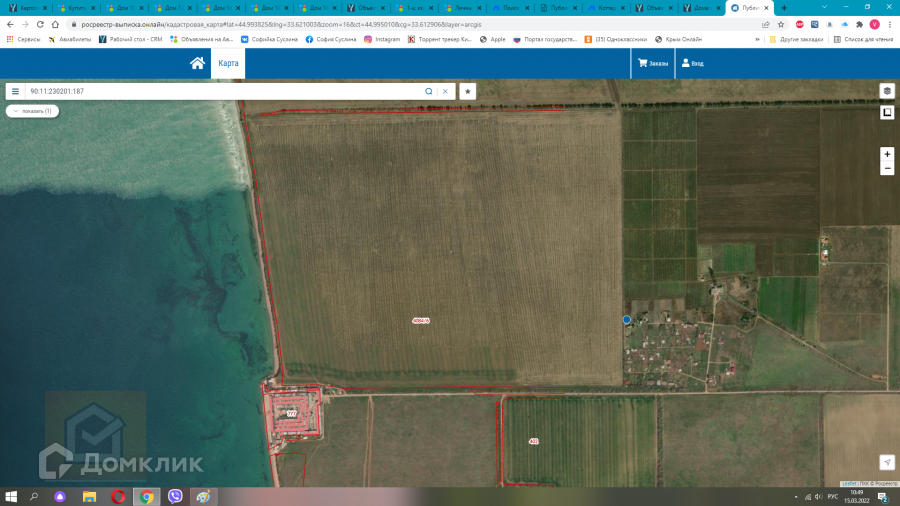Open Viber from the taskbar

(175, 497)
